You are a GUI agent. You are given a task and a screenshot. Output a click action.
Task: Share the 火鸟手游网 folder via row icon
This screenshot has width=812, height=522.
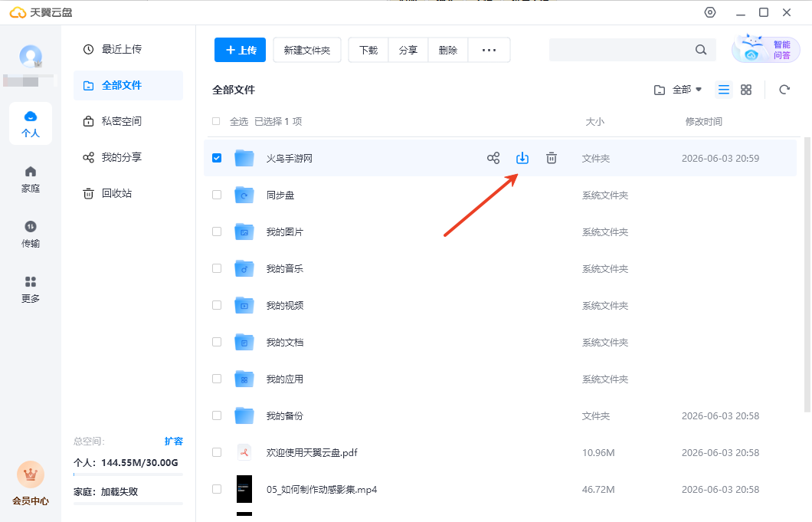click(x=493, y=158)
